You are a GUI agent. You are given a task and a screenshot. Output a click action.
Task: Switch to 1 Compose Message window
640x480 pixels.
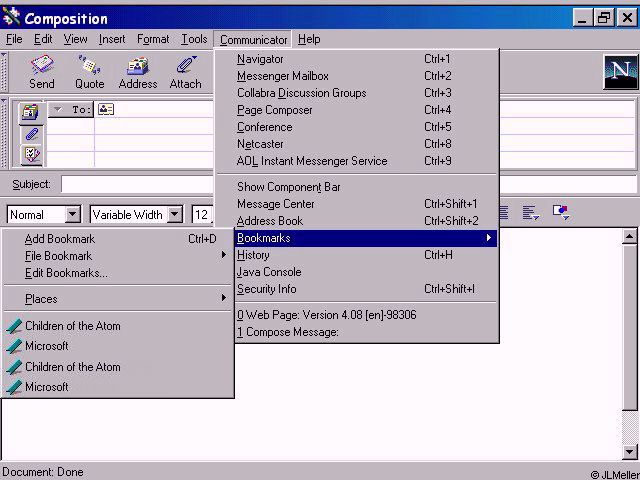tap(366, 332)
